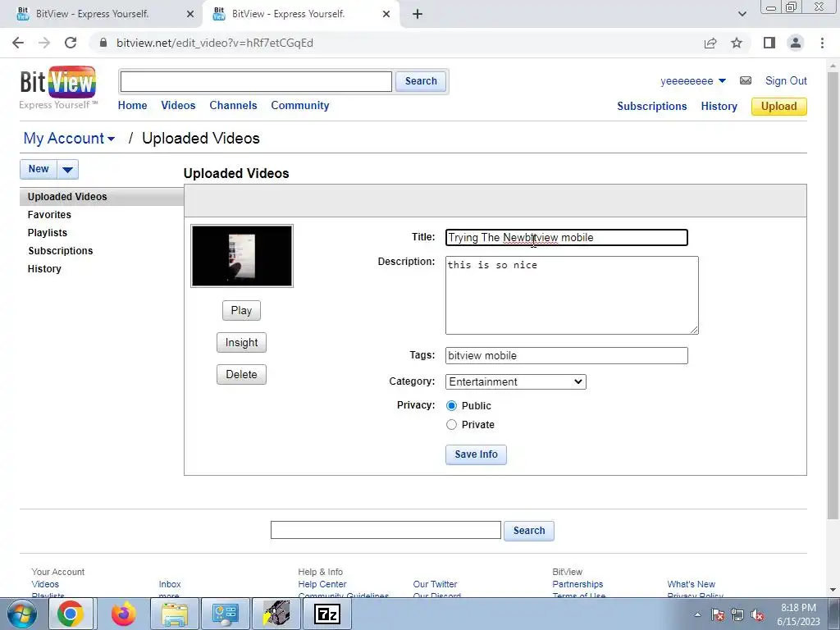View site info lock icon
Image resolution: width=840 pixels, height=630 pixels.
[103, 43]
